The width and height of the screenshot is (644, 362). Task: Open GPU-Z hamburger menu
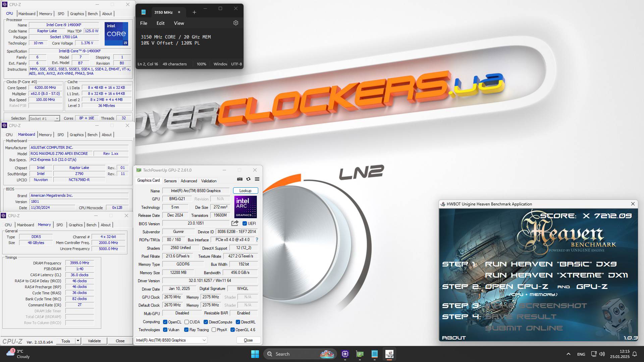tap(257, 179)
